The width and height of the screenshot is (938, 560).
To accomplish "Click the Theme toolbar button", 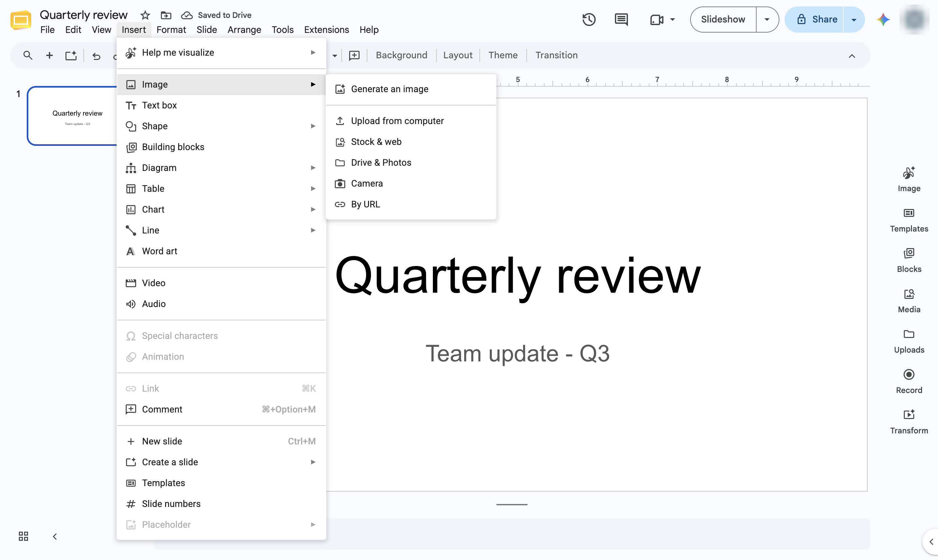I will pyautogui.click(x=503, y=55).
